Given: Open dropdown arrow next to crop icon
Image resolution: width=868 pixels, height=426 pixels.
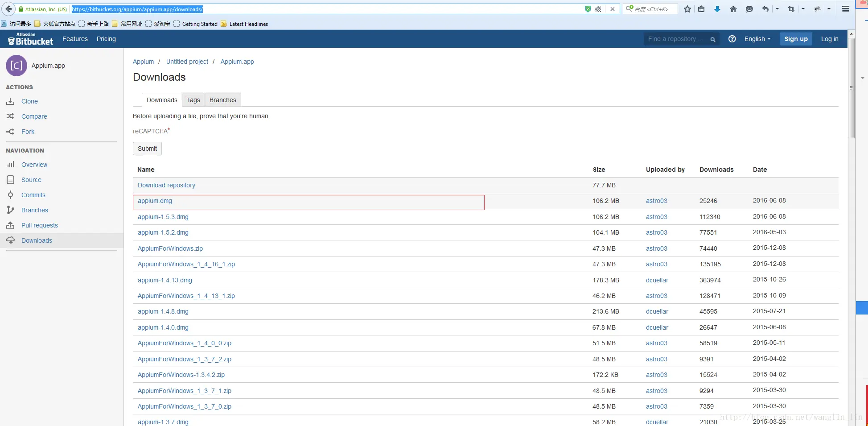Looking at the screenshot, I should (803, 9).
